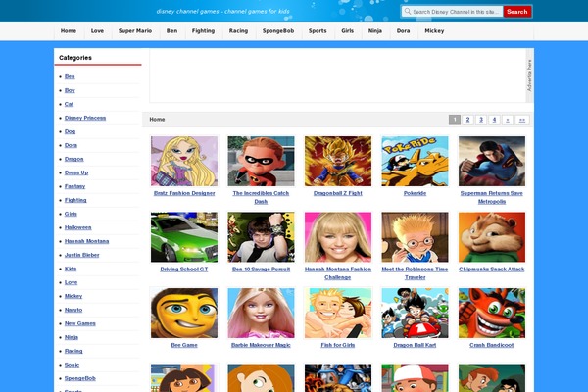This screenshot has width=588, height=392.
Task: Open the Hannah Montana category link
Action: [86, 241]
